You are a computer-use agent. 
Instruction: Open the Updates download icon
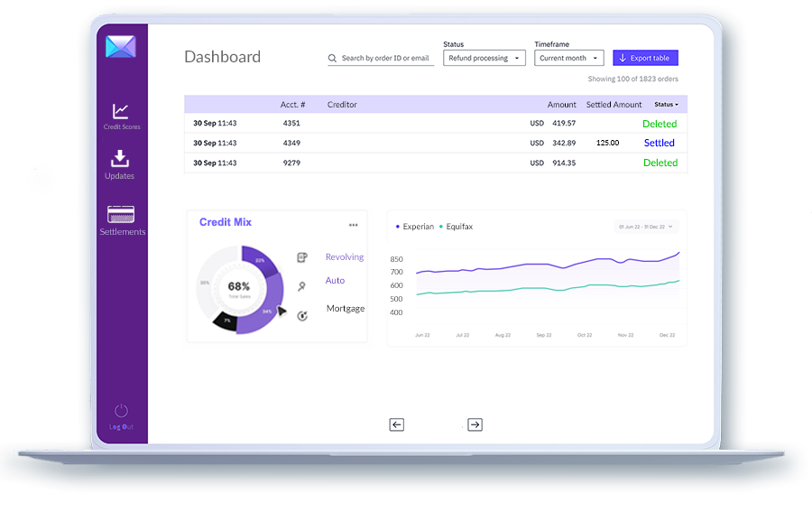pyautogui.click(x=120, y=159)
